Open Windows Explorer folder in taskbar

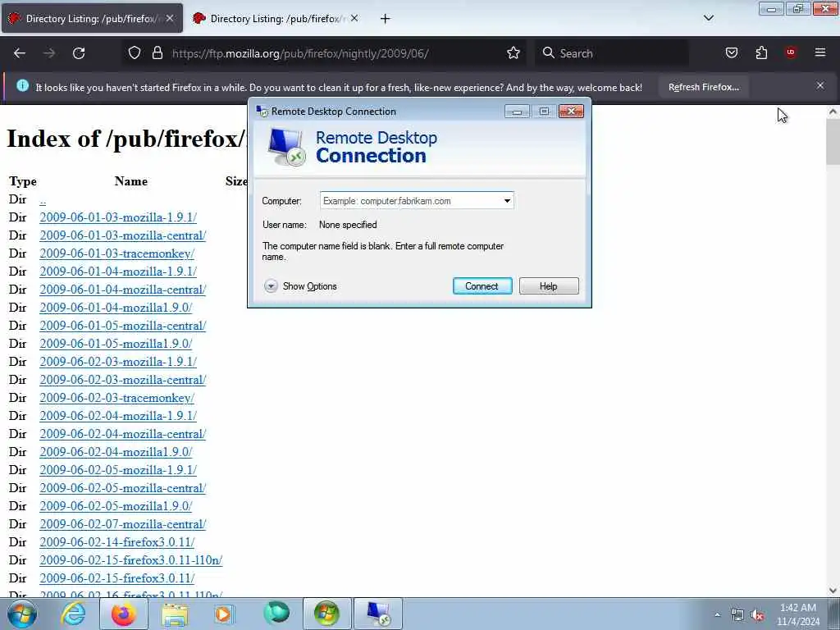click(x=175, y=614)
